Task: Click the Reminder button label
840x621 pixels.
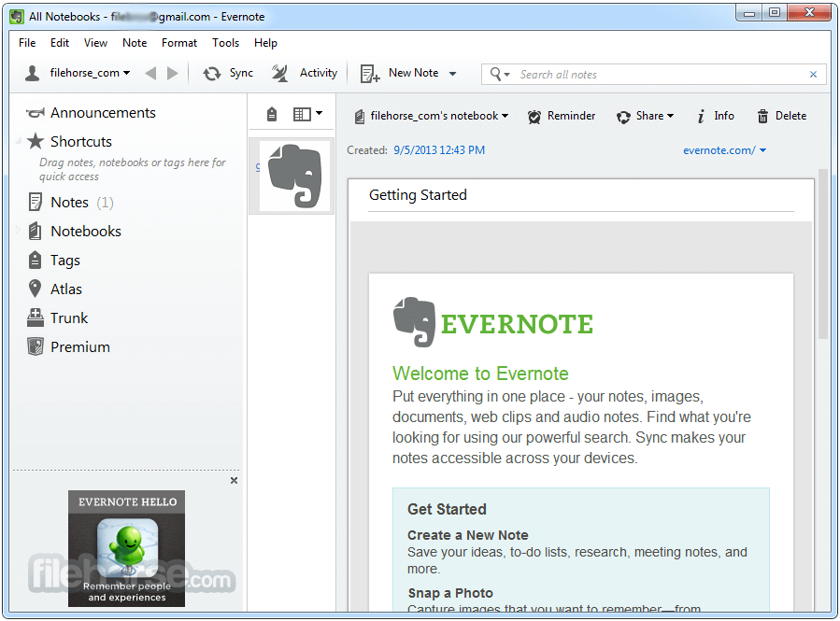Action: 571,116
